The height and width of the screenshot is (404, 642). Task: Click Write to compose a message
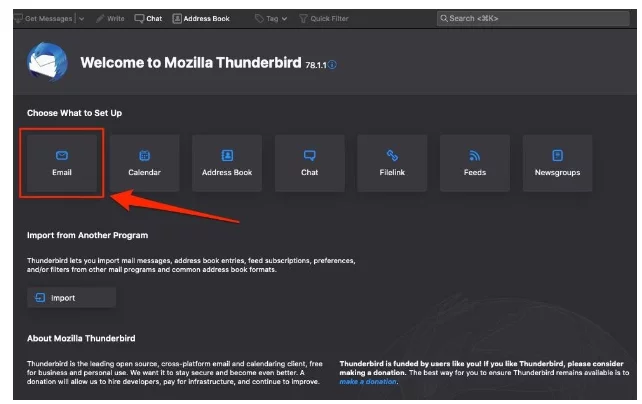(x=110, y=18)
